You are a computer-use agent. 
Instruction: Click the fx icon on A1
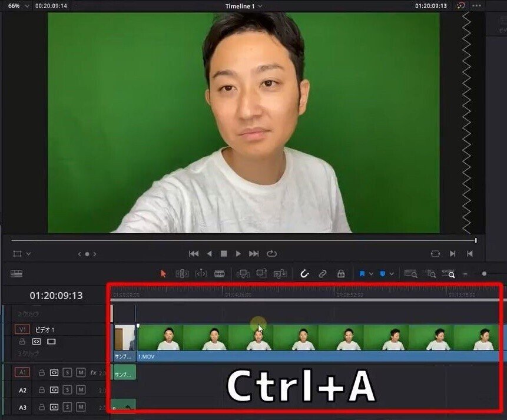(x=93, y=373)
